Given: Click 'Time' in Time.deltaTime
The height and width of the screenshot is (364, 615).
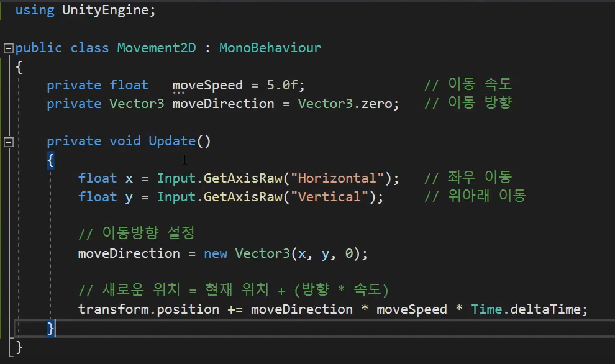Looking at the screenshot, I should (486, 309).
